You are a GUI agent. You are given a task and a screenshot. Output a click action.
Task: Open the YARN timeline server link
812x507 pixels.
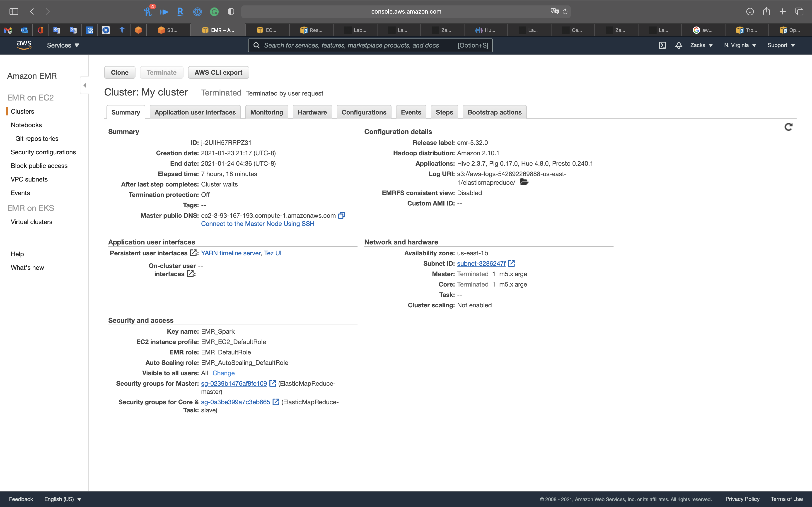point(230,253)
